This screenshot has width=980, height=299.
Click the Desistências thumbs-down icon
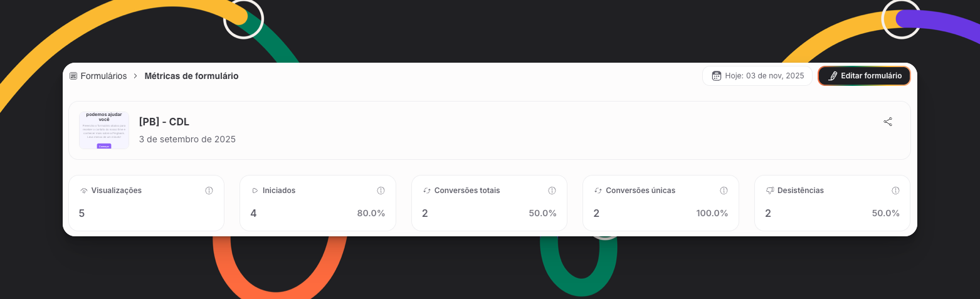[x=770, y=191]
